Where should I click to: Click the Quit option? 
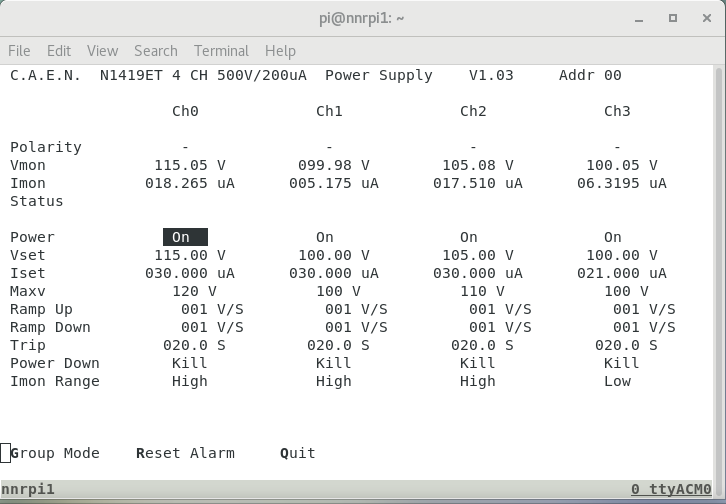[x=298, y=453]
